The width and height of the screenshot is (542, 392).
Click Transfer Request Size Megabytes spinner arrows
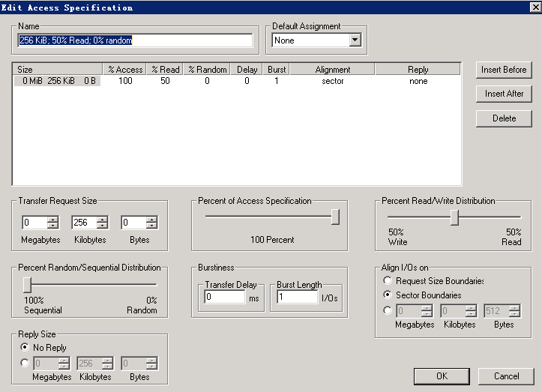click(x=52, y=223)
